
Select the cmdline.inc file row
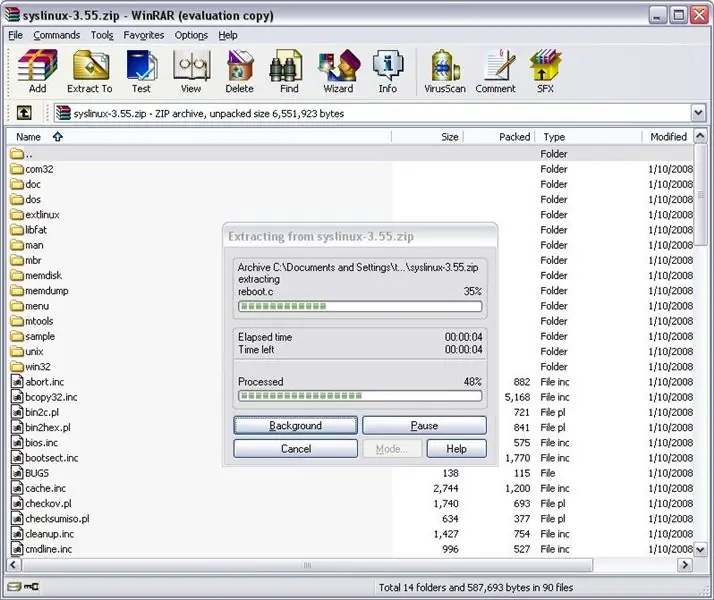click(x=351, y=549)
